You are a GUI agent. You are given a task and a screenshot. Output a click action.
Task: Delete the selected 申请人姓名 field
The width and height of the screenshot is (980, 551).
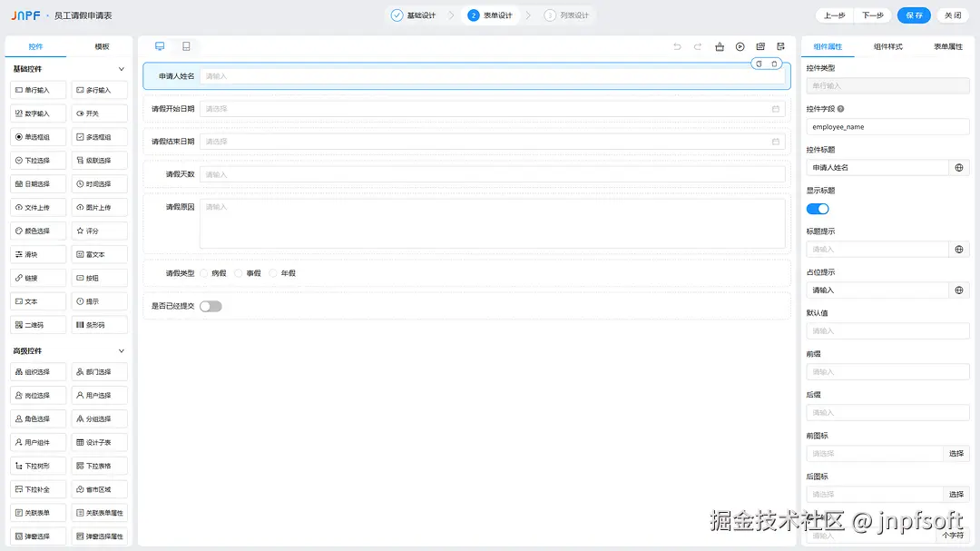pos(774,64)
